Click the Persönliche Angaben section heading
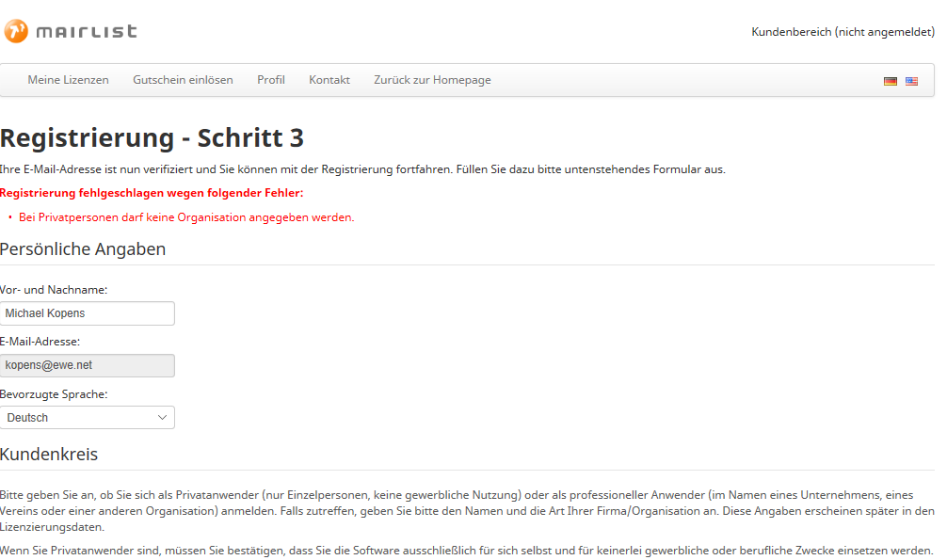Viewport: 947px width, 560px height. (83, 248)
